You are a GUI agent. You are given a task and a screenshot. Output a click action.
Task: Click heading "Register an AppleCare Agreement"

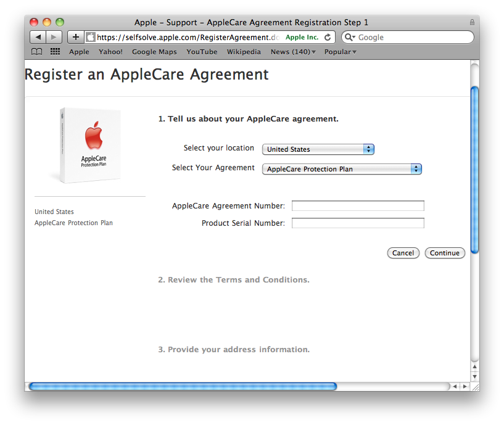click(x=147, y=75)
